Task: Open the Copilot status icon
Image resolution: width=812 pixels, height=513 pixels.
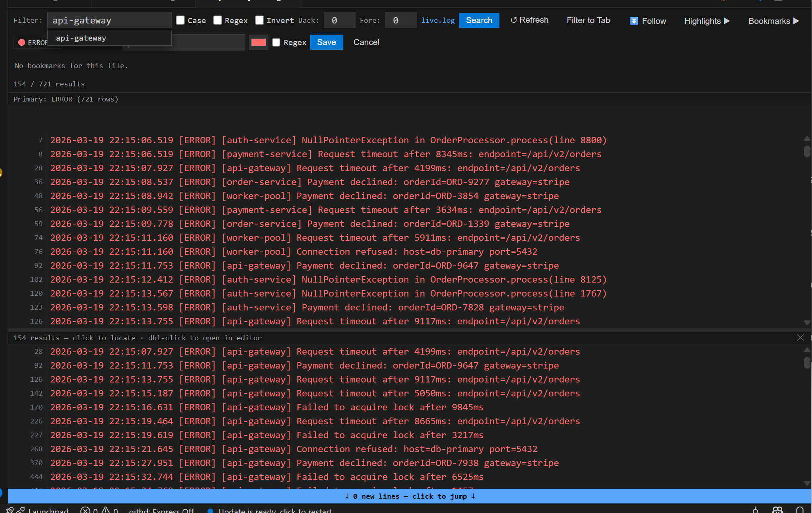Action: [777, 510]
